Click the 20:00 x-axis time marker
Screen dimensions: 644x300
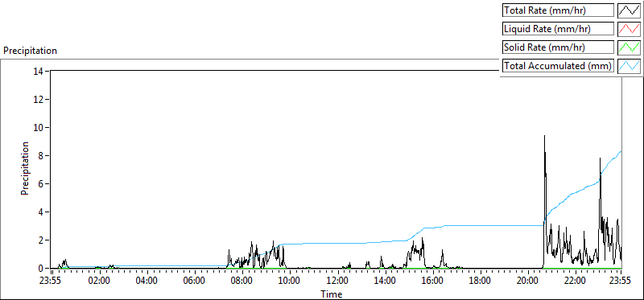[527, 282]
